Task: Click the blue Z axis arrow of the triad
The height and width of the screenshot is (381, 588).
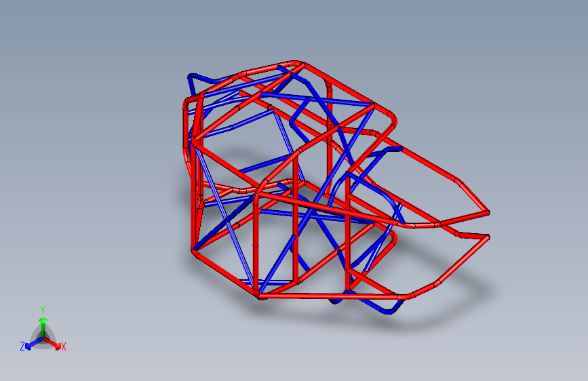Action: pyautogui.click(x=33, y=344)
